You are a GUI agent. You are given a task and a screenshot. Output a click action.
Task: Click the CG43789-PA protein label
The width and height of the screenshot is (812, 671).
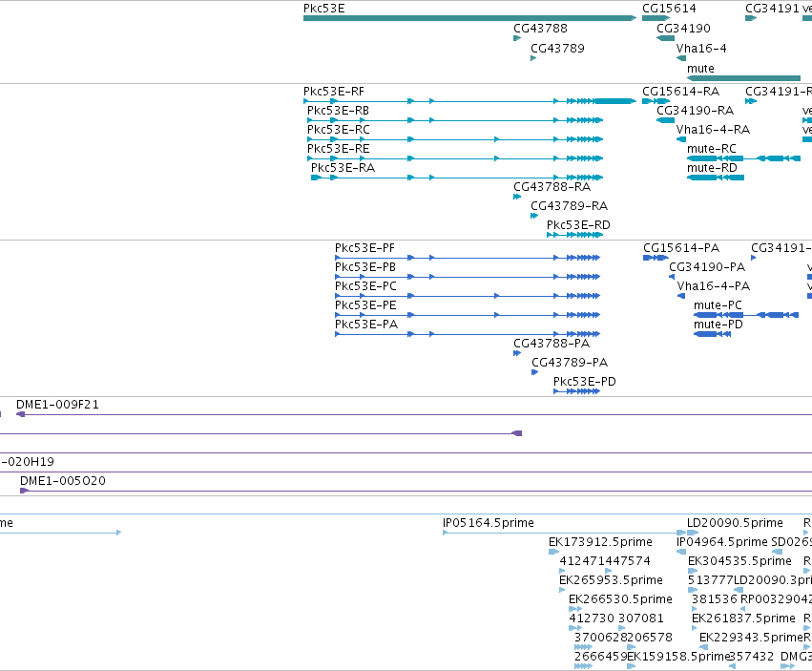[x=570, y=363]
